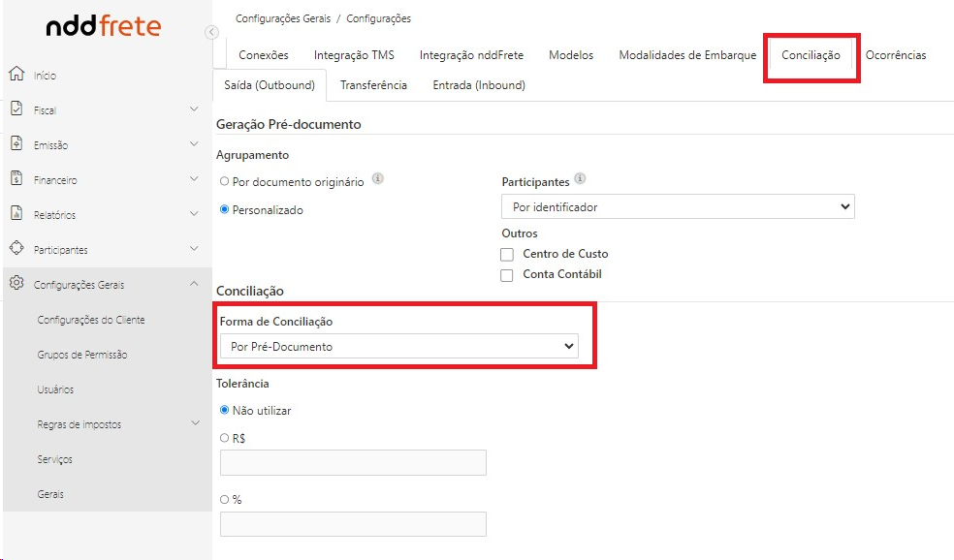Check the Centro de Custo checkbox
The image size is (954, 560).
click(507, 254)
